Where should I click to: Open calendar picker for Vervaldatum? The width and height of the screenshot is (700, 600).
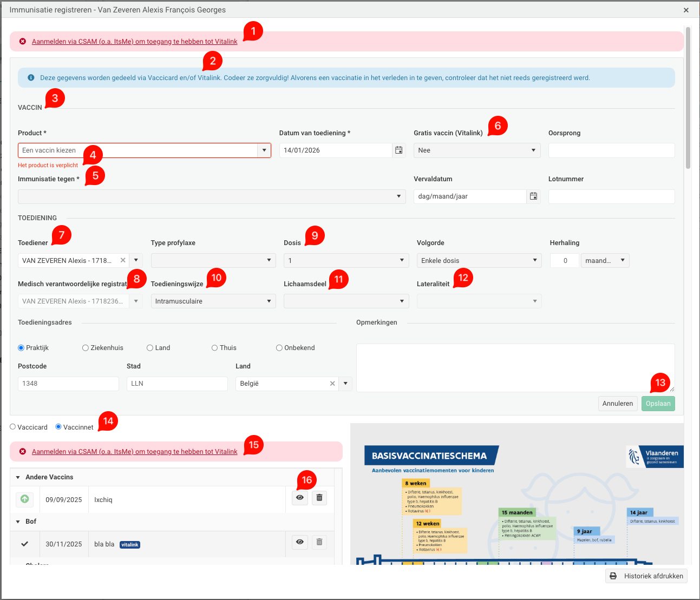[x=533, y=196]
